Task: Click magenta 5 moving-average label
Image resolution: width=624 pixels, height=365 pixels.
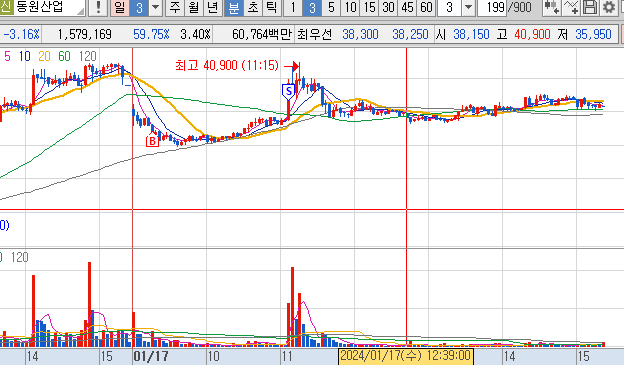Action: click(x=7, y=57)
